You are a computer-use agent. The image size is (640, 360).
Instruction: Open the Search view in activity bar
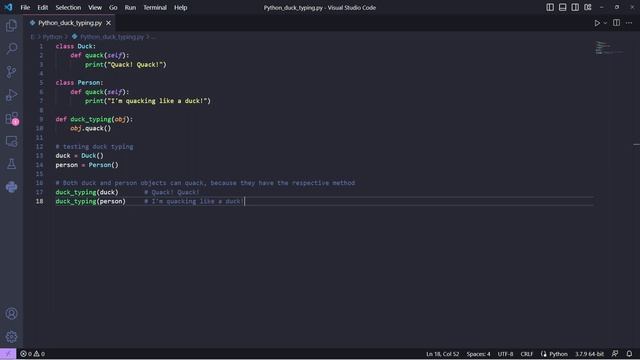pyautogui.click(x=11, y=49)
